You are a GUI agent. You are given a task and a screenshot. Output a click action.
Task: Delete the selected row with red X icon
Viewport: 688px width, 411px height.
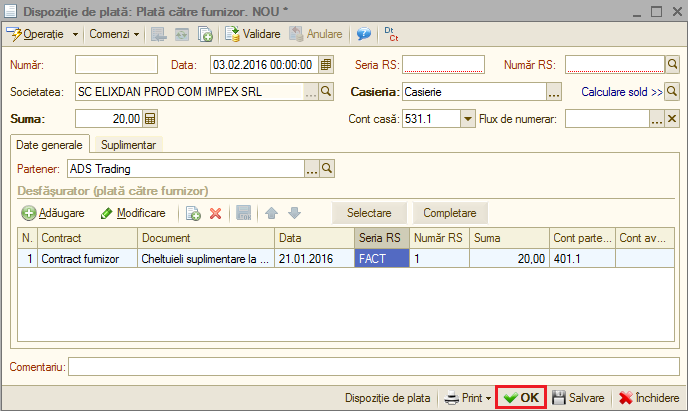coord(215,214)
